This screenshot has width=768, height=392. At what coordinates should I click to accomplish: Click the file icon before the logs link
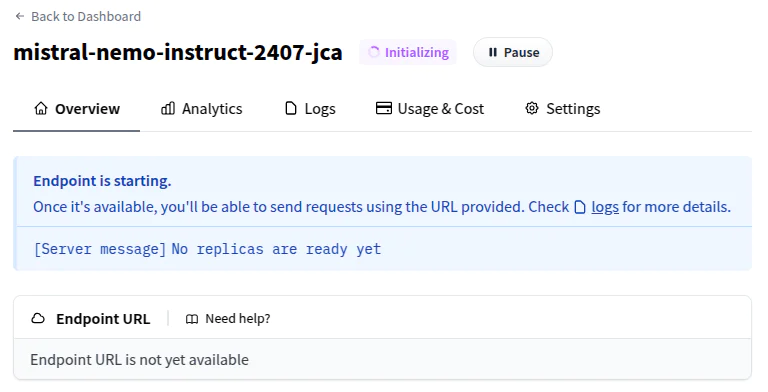click(580, 207)
